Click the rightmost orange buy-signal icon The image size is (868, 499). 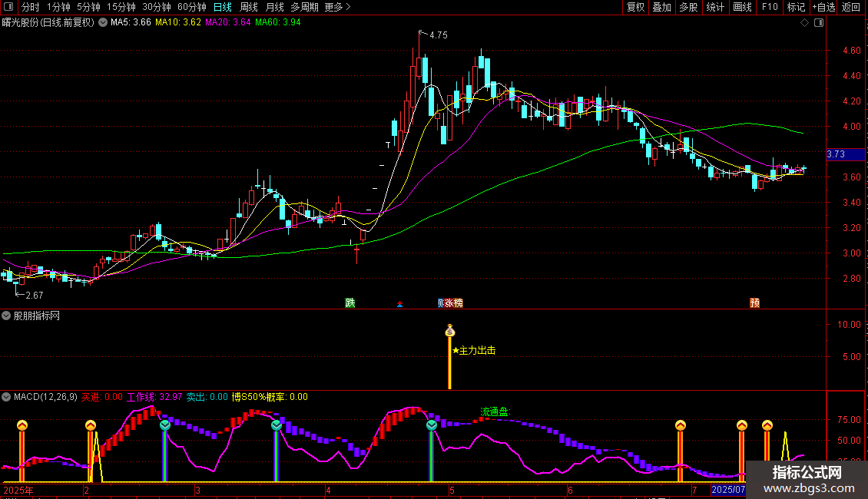click(767, 425)
